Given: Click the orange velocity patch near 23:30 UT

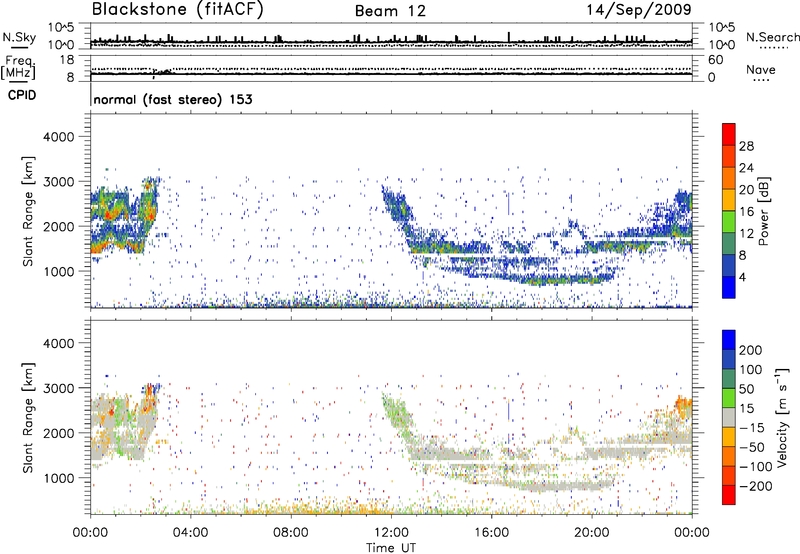Looking at the screenshot, I should coord(683,405).
